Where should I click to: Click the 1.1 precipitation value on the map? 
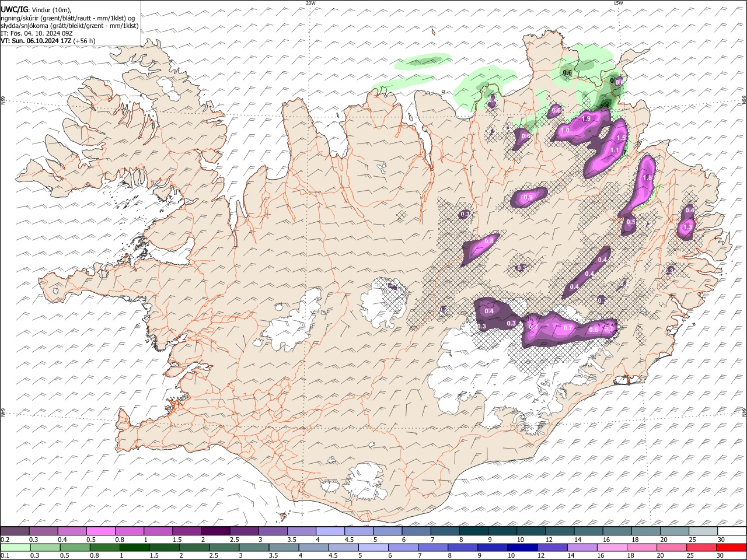pos(614,150)
